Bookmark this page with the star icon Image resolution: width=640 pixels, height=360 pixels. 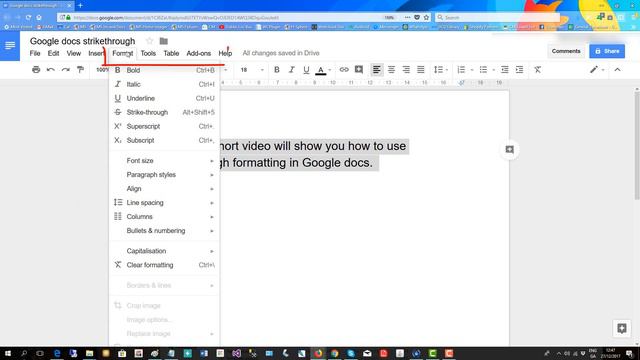tap(426, 18)
